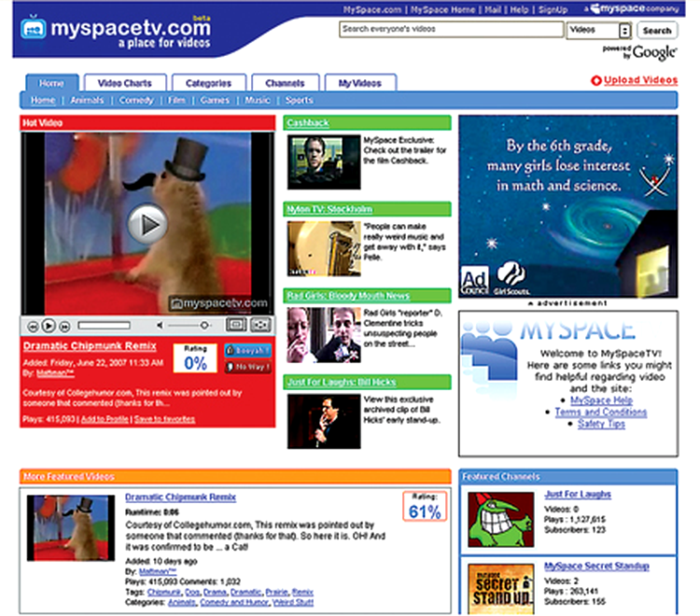700x616 pixels.
Task: Switch to the Home tab
Action: (51, 83)
